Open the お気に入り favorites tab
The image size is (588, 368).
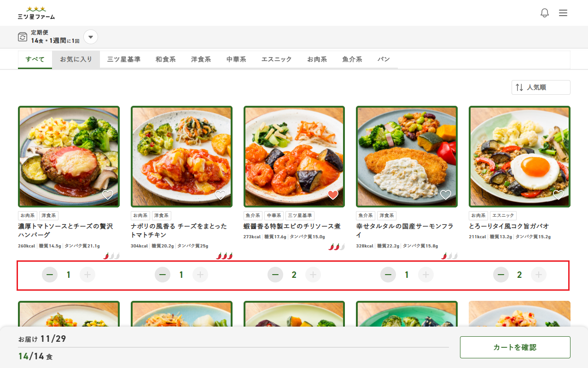tap(76, 59)
